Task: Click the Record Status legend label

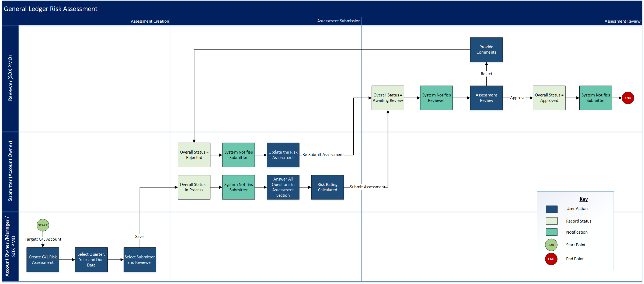Action: coord(579,221)
